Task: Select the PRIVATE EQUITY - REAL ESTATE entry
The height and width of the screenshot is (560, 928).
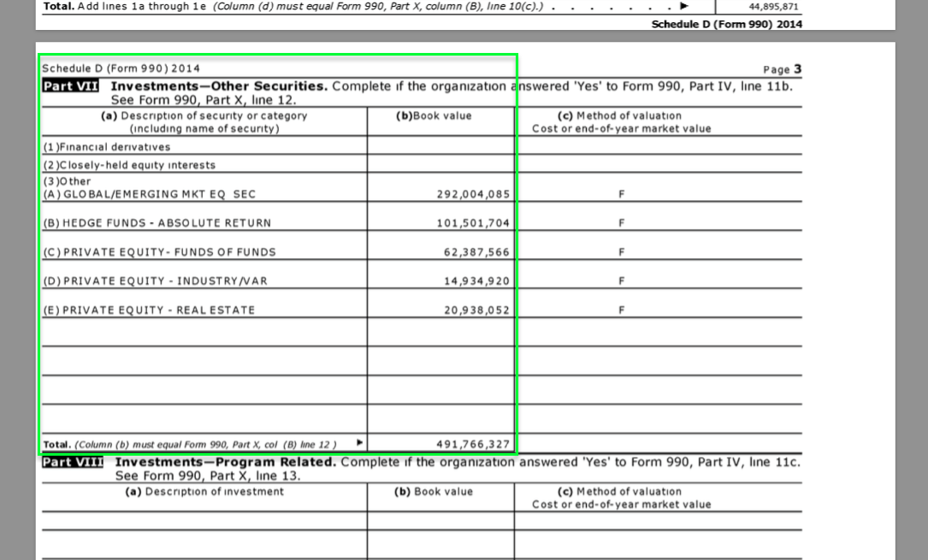Action: [149, 310]
